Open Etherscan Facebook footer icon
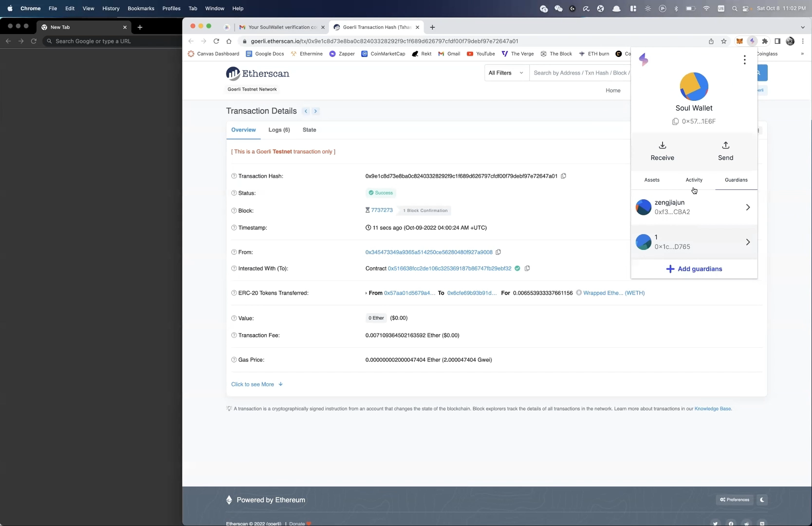 731,524
